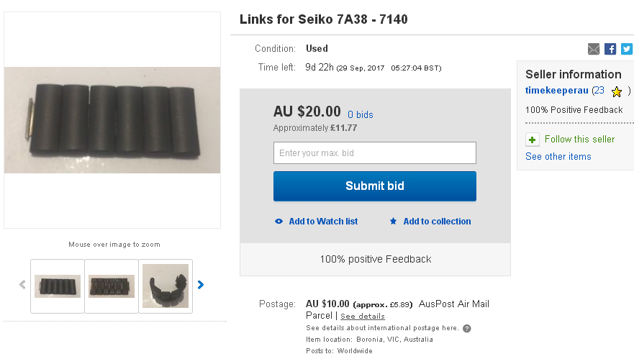
Task: Share listing via email icon
Action: (594, 49)
